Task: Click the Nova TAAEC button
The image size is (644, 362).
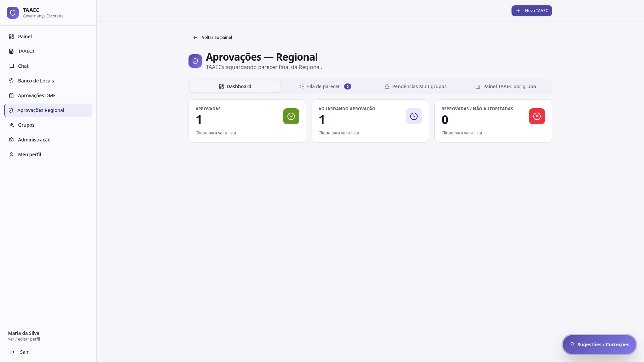Action: coord(532,11)
